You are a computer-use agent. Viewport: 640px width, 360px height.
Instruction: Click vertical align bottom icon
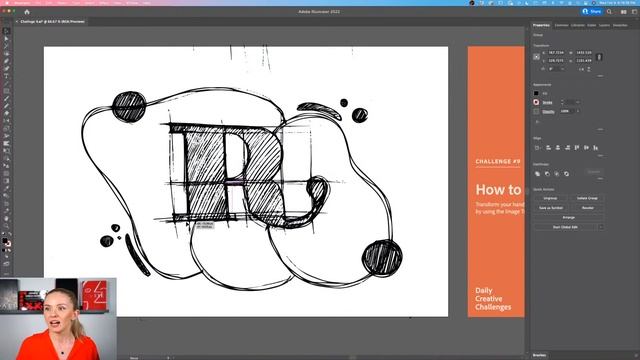[x=596, y=147]
